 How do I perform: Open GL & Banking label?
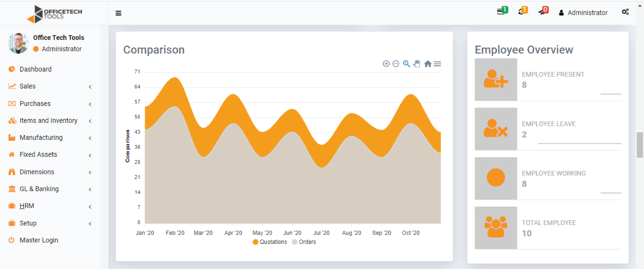39,189
